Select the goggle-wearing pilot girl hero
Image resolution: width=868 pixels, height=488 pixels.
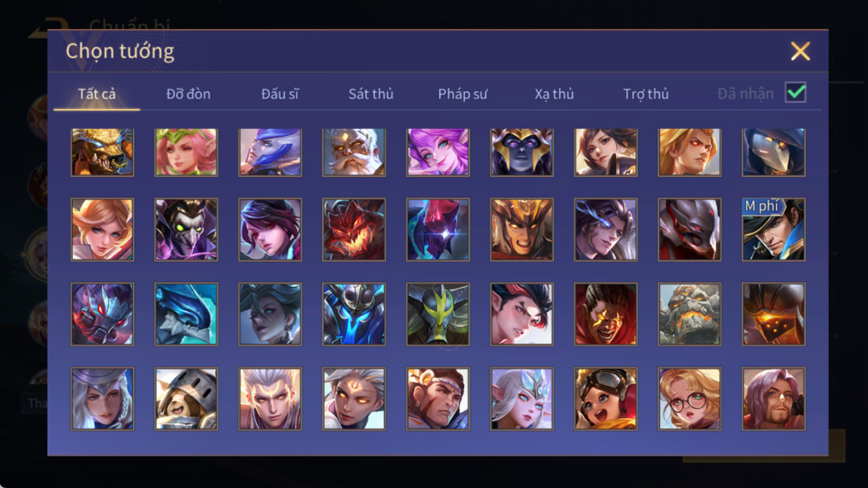[605, 399]
